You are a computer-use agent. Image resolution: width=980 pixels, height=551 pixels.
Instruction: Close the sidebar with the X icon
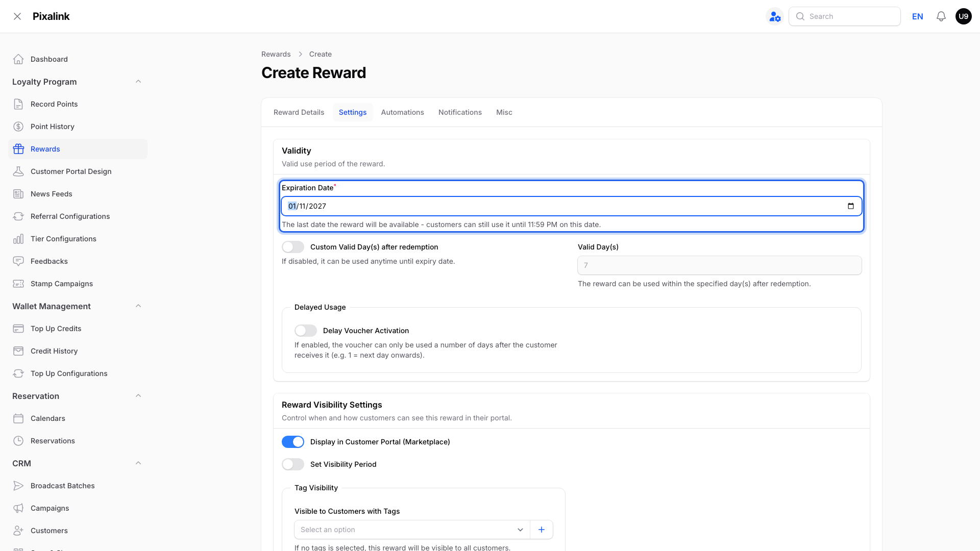click(17, 16)
